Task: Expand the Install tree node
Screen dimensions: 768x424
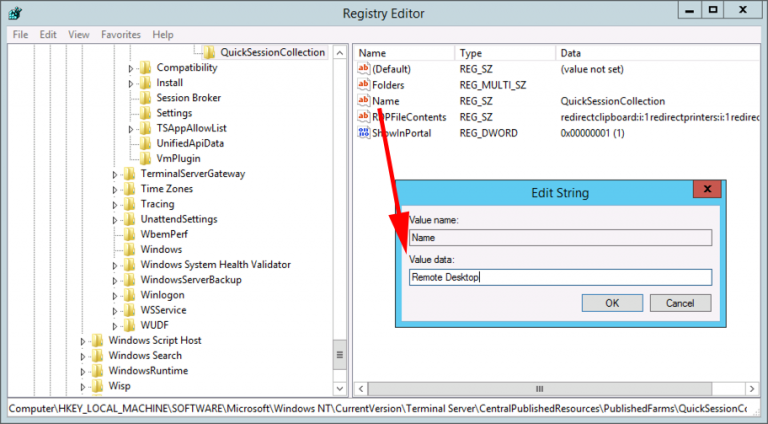Action: point(131,84)
